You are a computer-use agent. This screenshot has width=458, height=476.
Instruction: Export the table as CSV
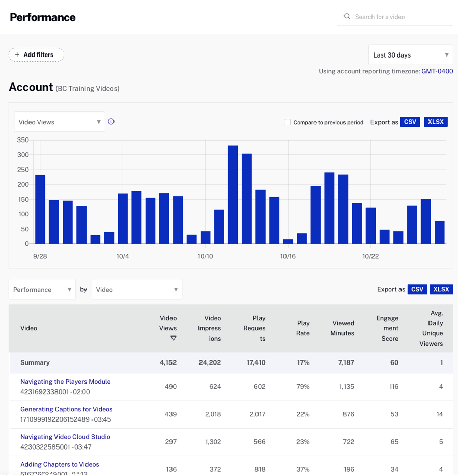click(417, 289)
